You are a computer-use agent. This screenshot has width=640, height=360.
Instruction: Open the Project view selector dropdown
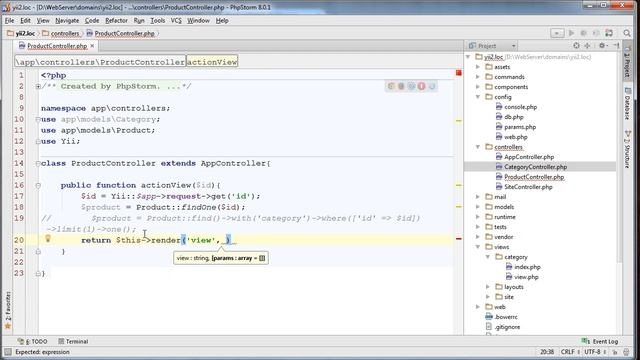[x=492, y=46]
